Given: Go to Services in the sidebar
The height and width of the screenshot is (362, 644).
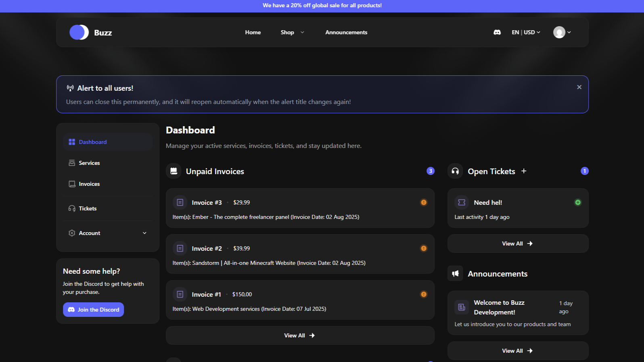Looking at the screenshot, I should pos(89,163).
